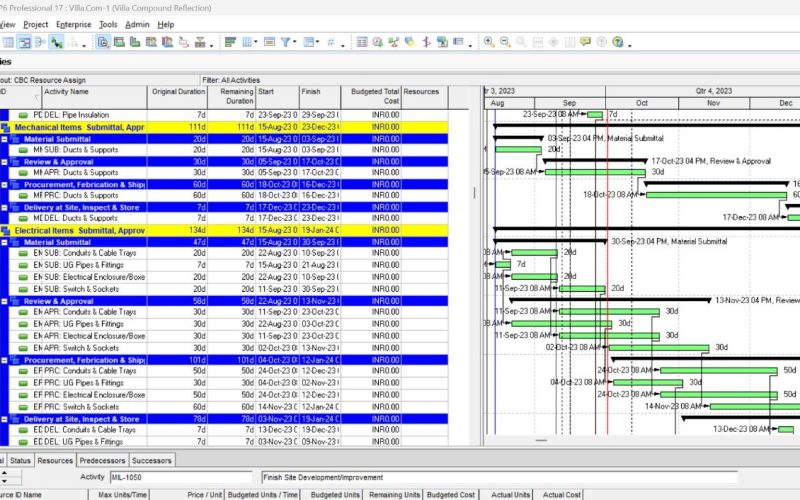Collapse the 101d Procurement, Febrication band

tap(4, 360)
